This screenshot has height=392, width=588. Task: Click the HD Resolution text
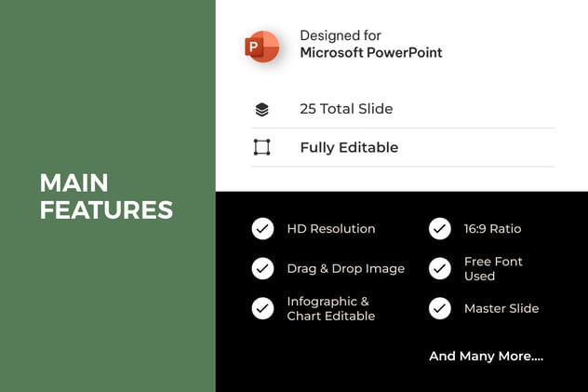(330, 229)
